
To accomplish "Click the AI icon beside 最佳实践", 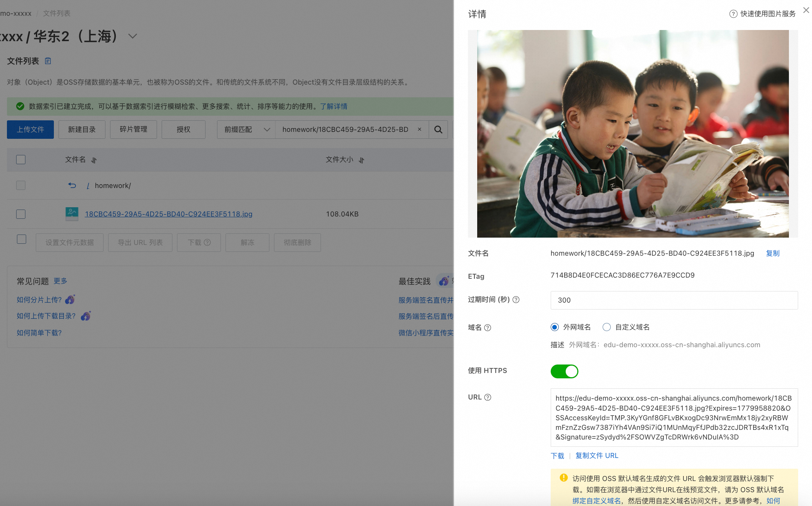I will pyautogui.click(x=444, y=281).
